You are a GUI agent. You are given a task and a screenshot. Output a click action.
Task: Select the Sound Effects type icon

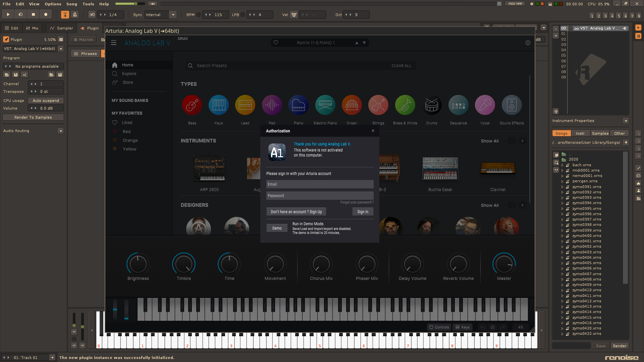[x=512, y=105]
